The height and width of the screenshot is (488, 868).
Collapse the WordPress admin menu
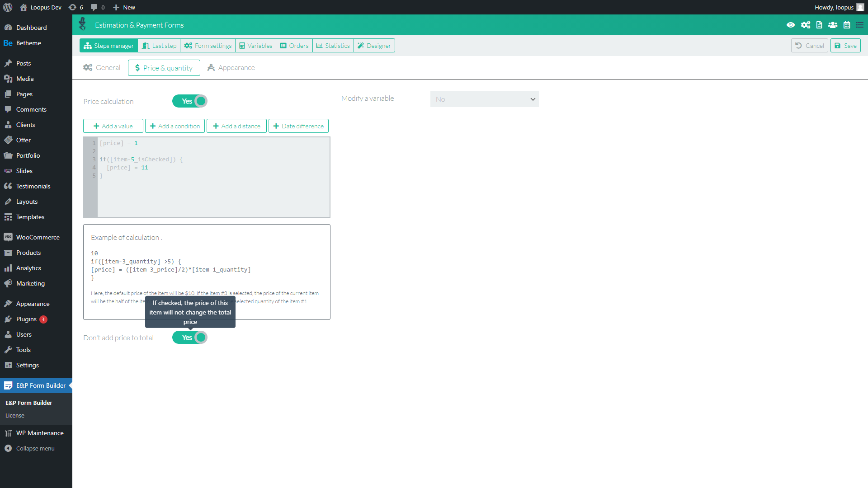tap(35, 448)
